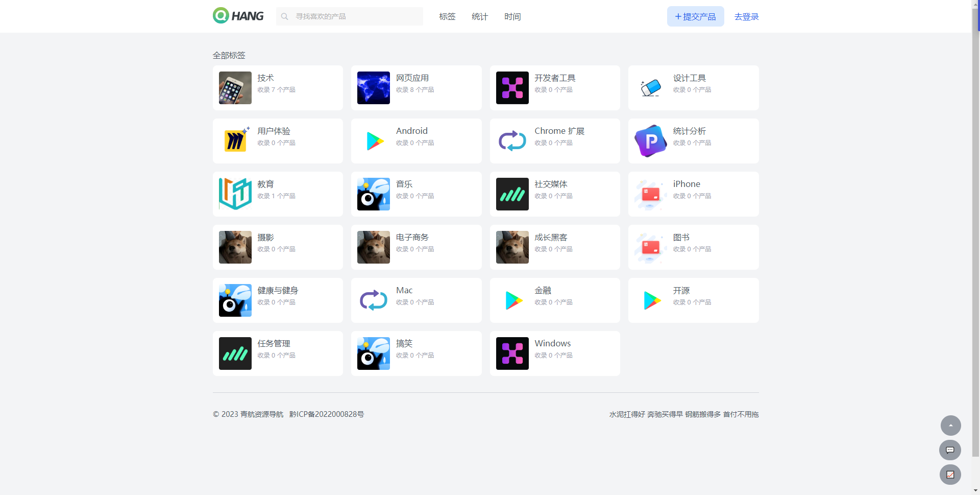Click the 用户体验 yellow Miro icon
The height and width of the screenshot is (495, 980).
coord(235,141)
